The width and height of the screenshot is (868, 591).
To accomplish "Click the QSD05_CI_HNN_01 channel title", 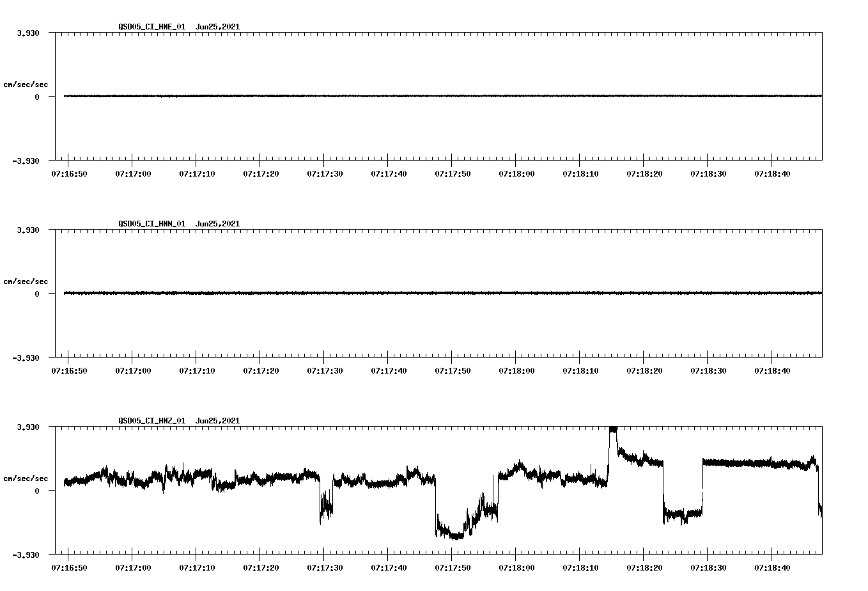I will (152, 224).
